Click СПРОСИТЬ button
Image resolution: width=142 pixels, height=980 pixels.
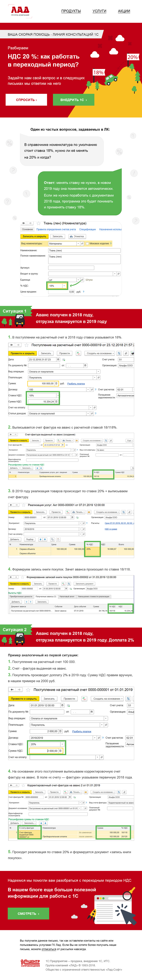coord(26,100)
